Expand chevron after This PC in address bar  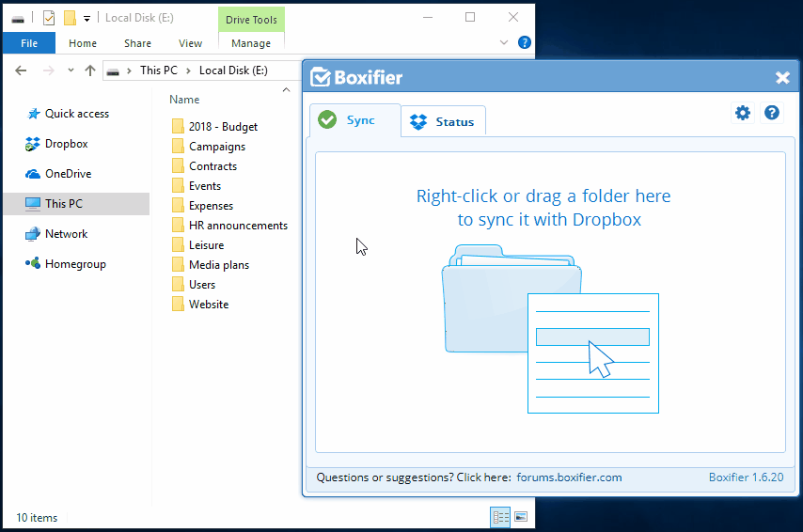[188, 70]
